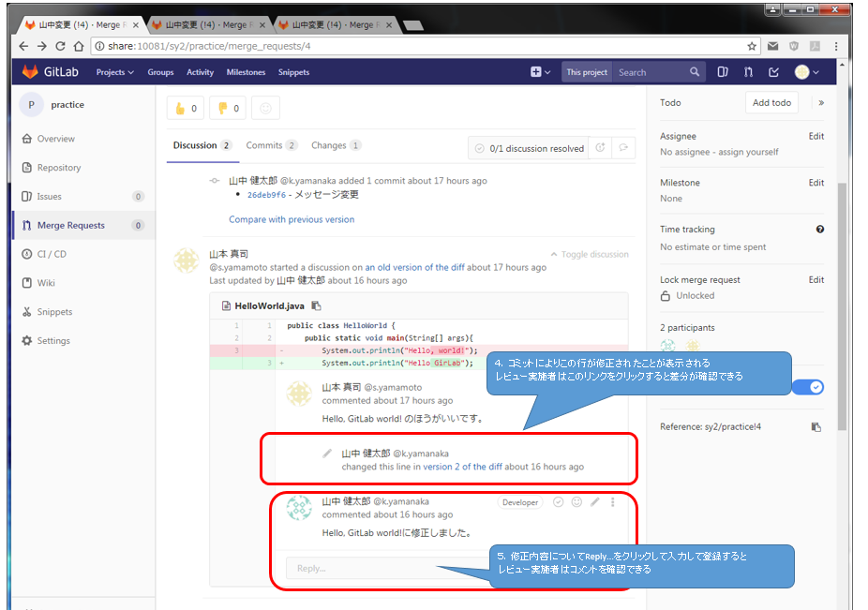Open the Projects dropdown in the navbar

[114, 72]
